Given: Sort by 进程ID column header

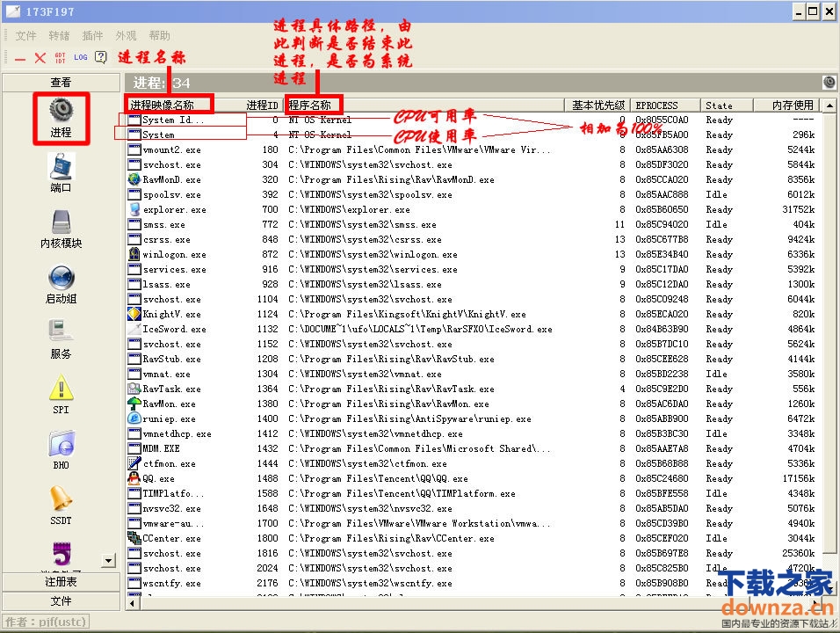Looking at the screenshot, I should click(262, 105).
